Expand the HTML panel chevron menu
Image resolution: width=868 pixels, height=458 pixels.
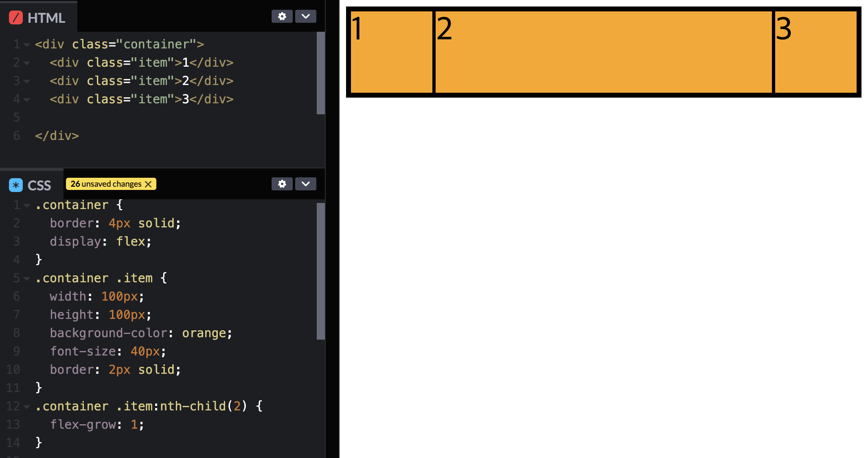point(306,16)
